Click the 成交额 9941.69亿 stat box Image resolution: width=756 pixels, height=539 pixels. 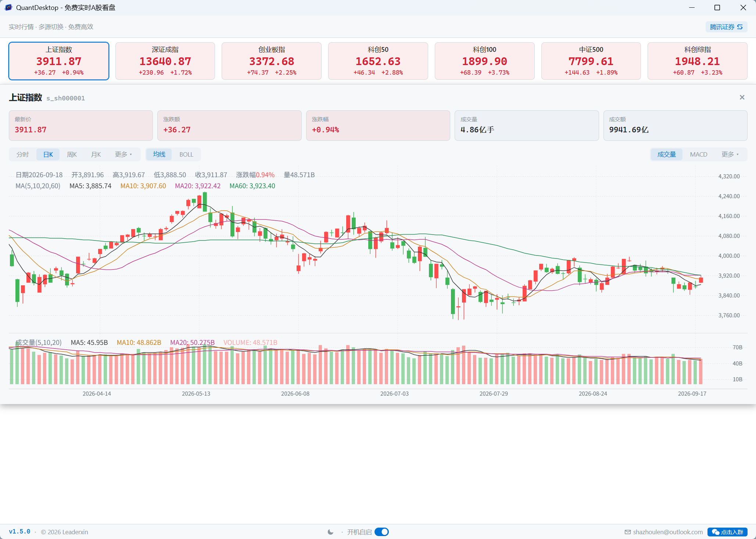coord(675,125)
